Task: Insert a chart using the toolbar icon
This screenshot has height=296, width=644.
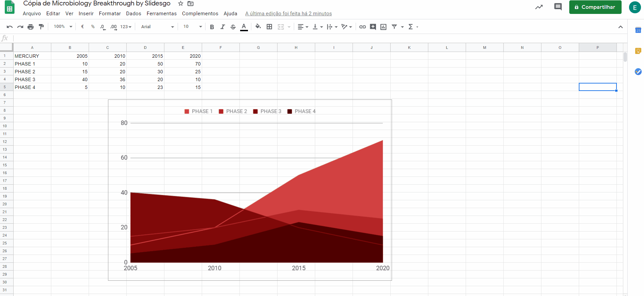Action: [x=383, y=27]
